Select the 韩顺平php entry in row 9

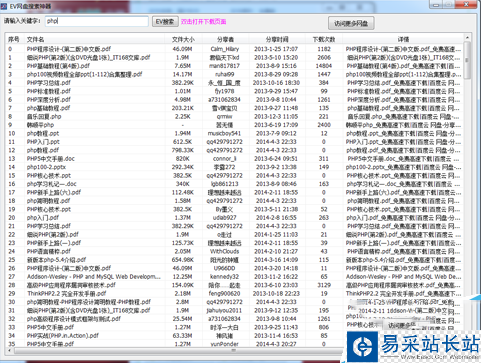pyautogui.click(x=40, y=125)
